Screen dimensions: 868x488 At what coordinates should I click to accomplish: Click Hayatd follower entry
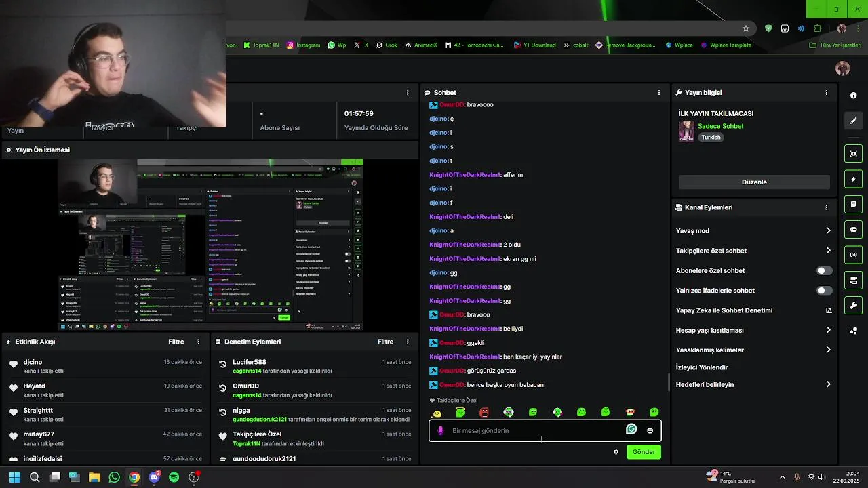coord(34,386)
